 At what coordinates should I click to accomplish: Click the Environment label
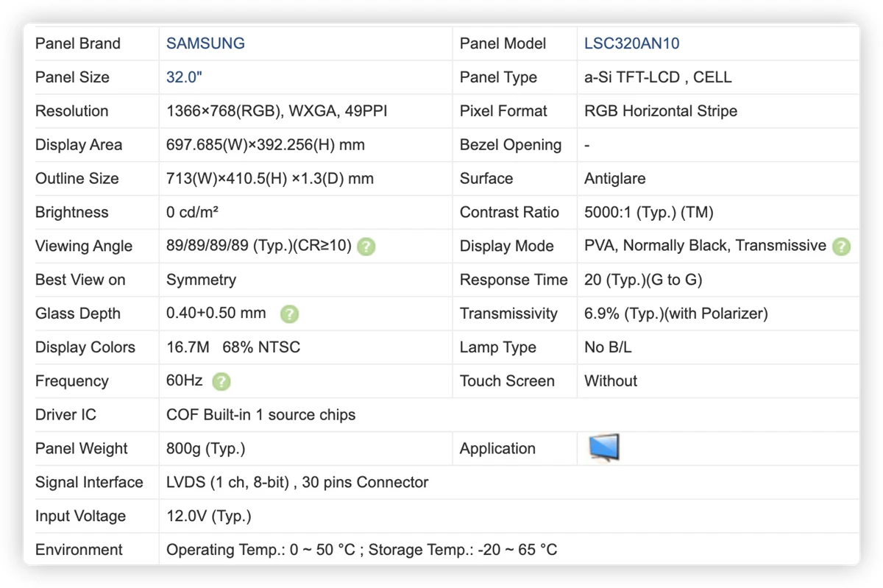[x=79, y=550]
